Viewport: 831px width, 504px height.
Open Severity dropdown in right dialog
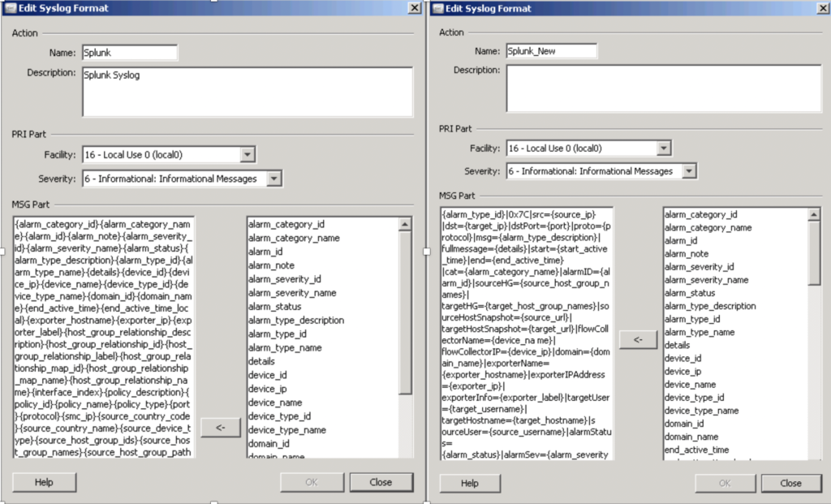(690, 171)
